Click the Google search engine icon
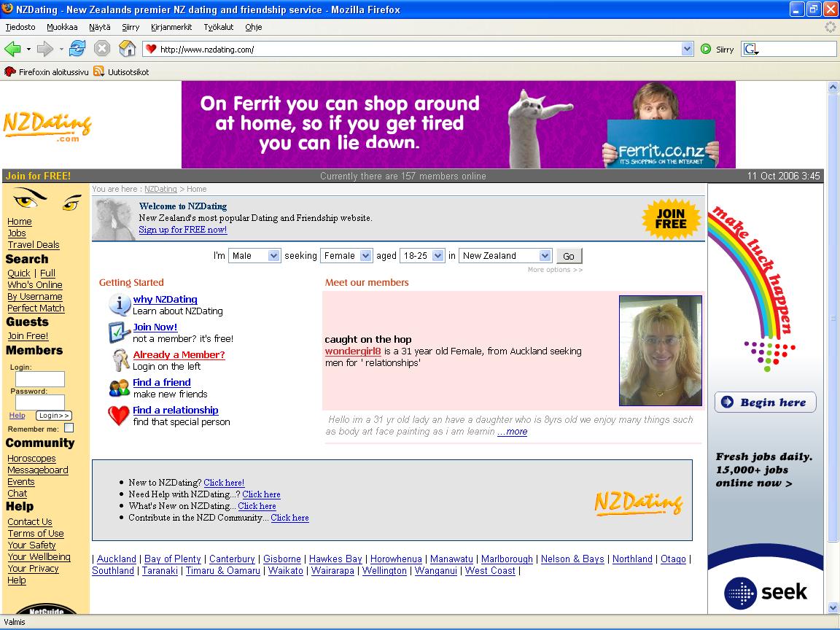 pyautogui.click(x=751, y=50)
